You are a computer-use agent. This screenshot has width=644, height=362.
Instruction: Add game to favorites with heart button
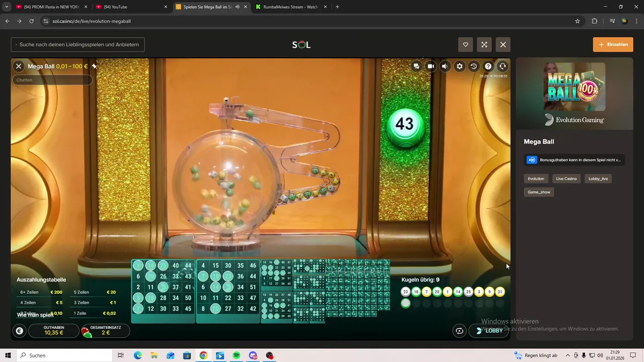tap(465, 44)
